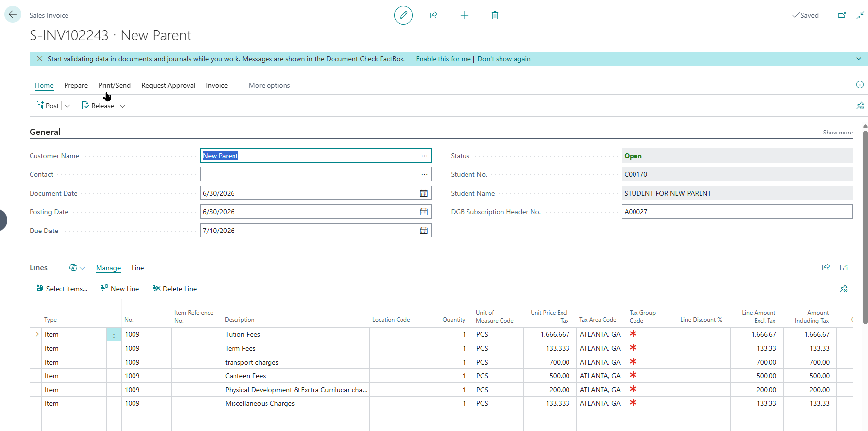Dismiss the validation notification banner
Screen dimensions: 868x431
coord(40,59)
